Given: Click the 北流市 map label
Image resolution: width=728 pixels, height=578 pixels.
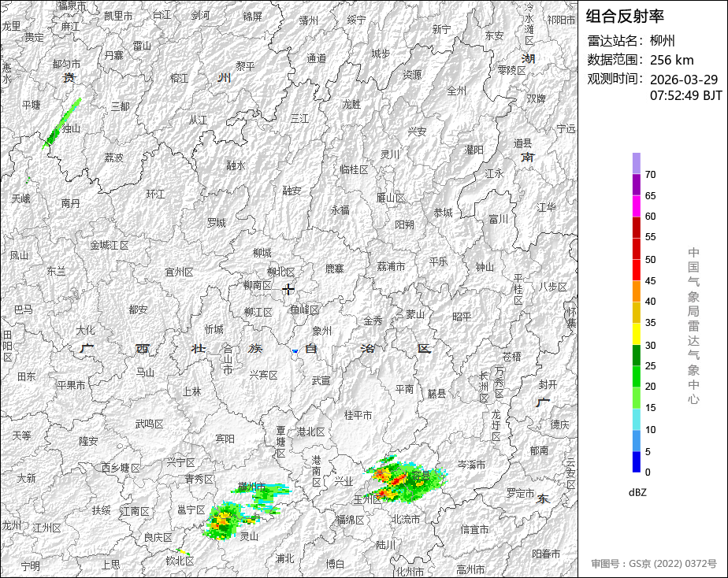Looking at the screenshot, I should (406, 519).
